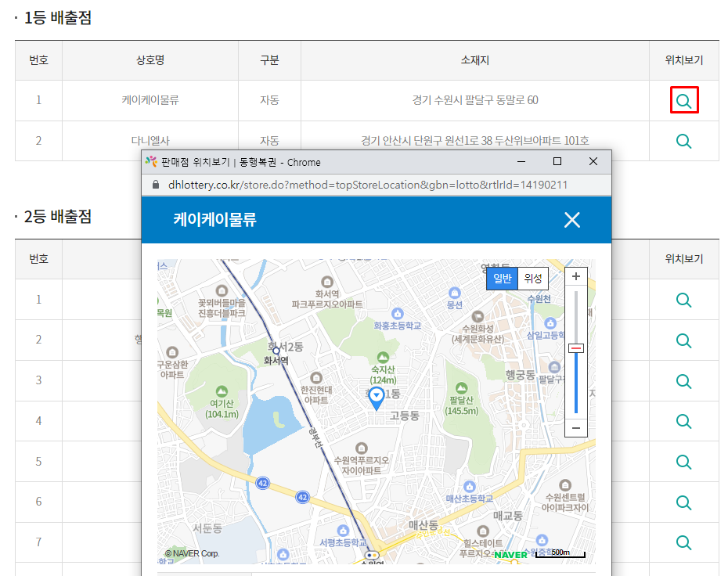Screen dimensions: 728x576
Task: Click the 소재지 column header
Action: [x=475, y=60]
